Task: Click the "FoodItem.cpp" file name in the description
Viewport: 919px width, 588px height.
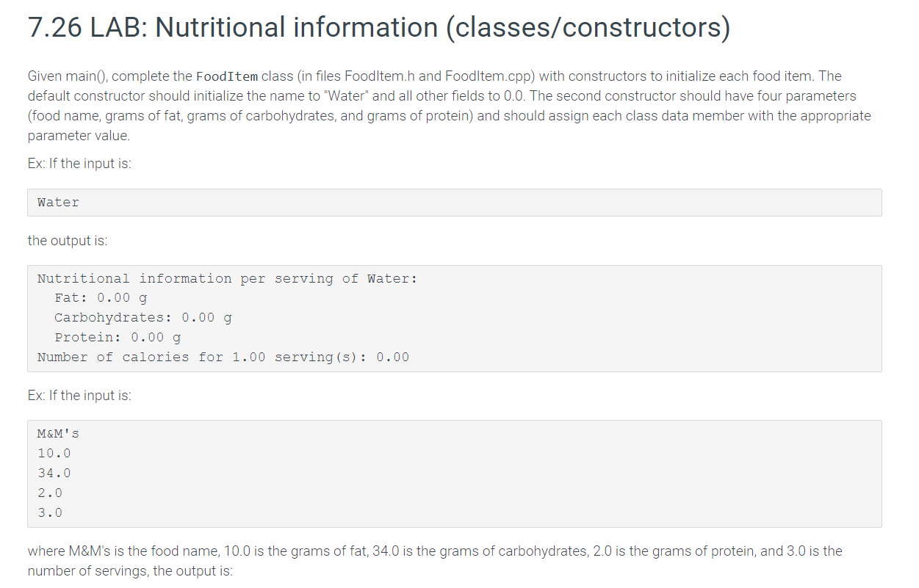Action: [480, 76]
